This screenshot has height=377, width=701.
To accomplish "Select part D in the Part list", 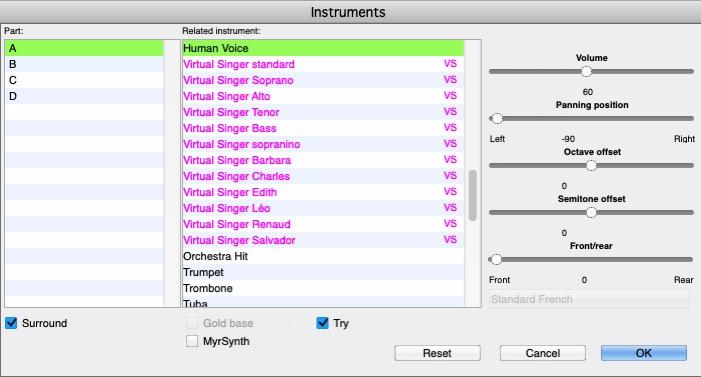I will 84,96.
